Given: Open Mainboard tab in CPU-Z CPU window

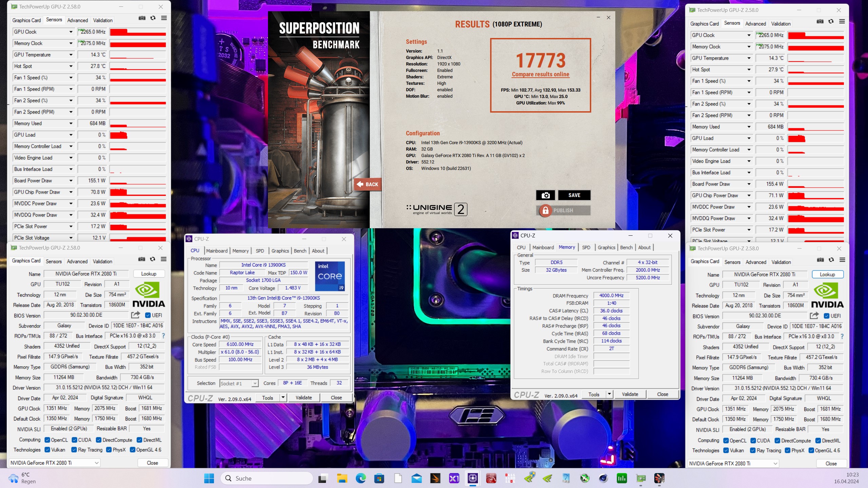Looking at the screenshot, I should pyautogui.click(x=217, y=251).
